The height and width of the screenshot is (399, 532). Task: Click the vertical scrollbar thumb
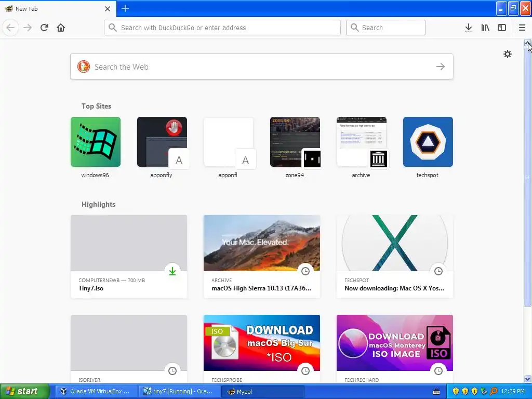pos(528,177)
